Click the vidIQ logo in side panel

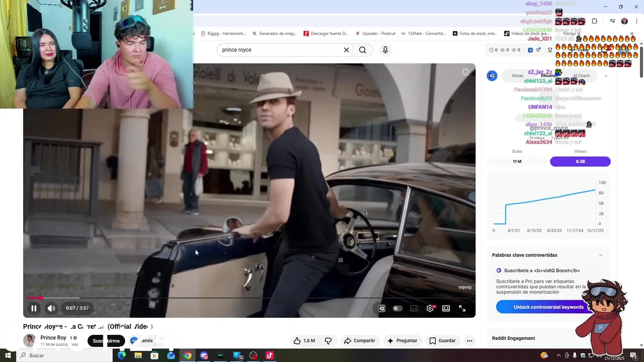click(x=492, y=75)
